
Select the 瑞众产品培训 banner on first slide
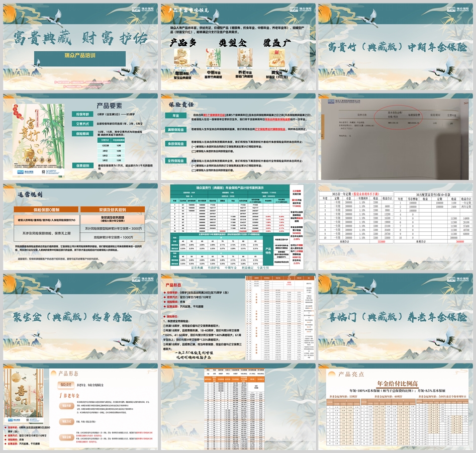coord(80,59)
